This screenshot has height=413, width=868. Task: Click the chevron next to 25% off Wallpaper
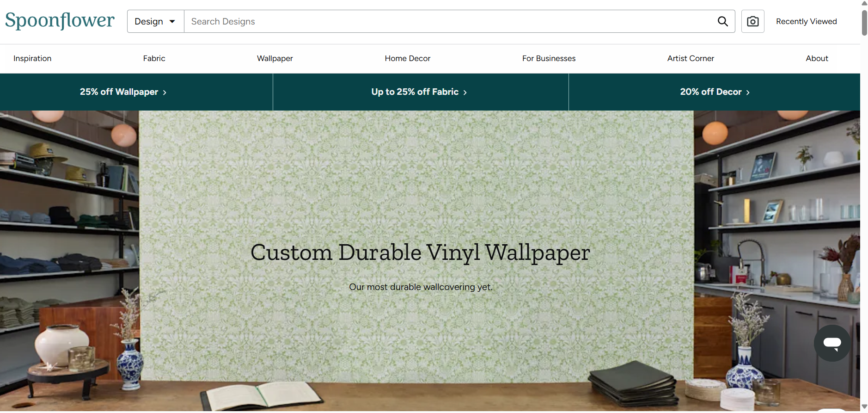pyautogui.click(x=165, y=92)
